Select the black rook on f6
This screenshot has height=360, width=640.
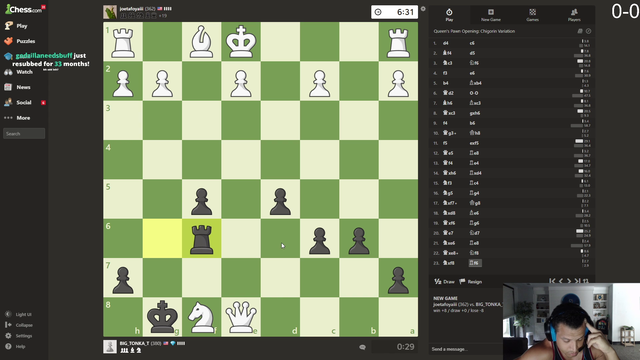tap(202, 239)
